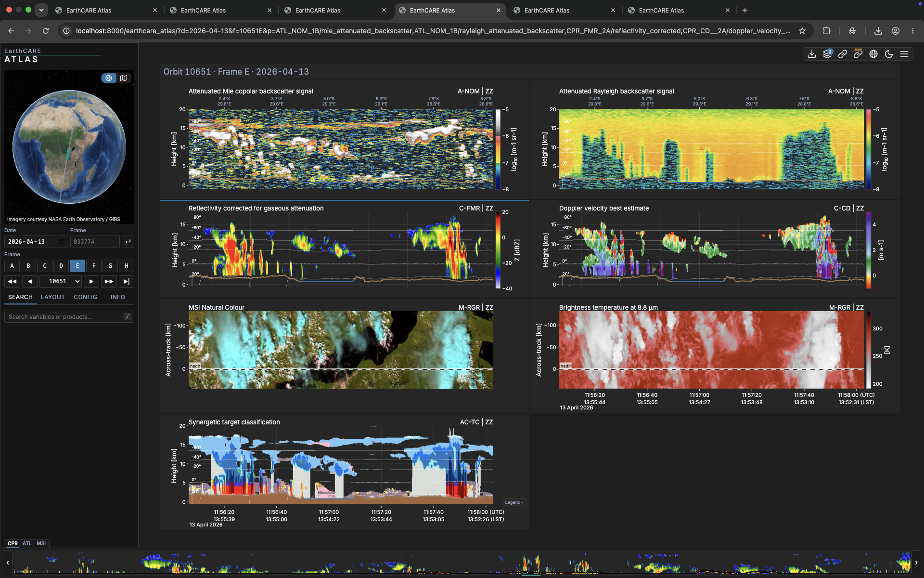Click the CPR overview timeline strip at bottom
Screen dimensions: 924x578
461,563
